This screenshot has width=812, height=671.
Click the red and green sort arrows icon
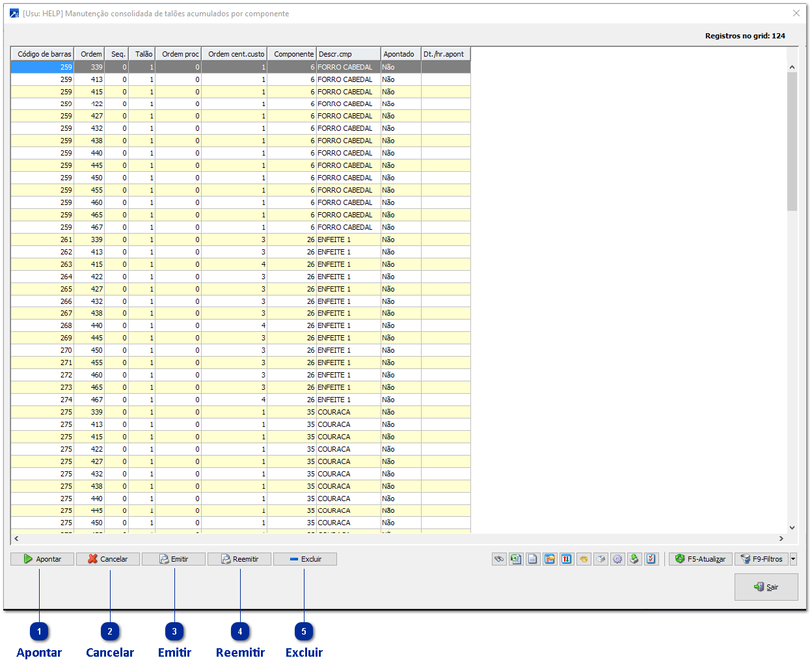(x=567, y=559)
